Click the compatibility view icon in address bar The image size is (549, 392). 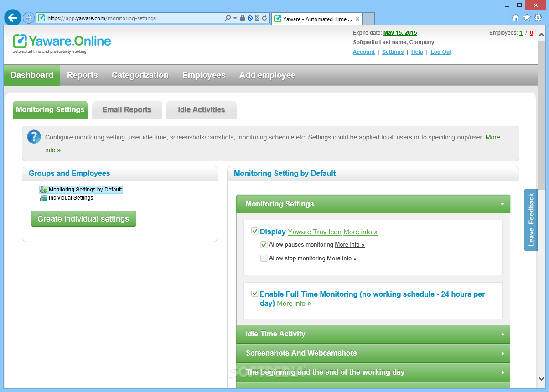257,18
